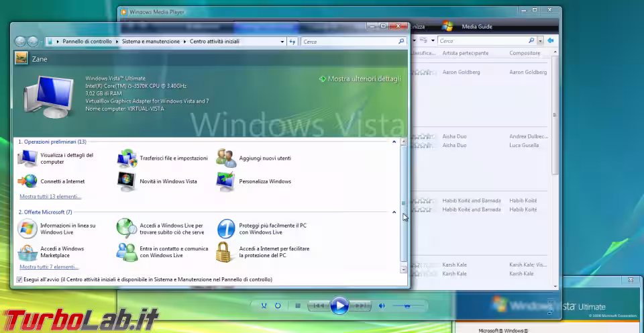Click the Mostra tutti i 13 elementi link
This screenshot has width=644, height=333.
[50, 197]
